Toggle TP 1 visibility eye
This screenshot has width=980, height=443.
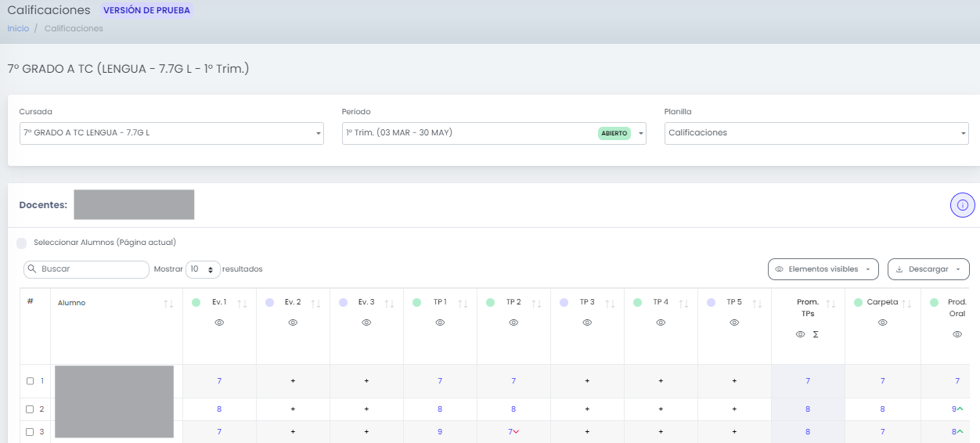tap(440, 322)
